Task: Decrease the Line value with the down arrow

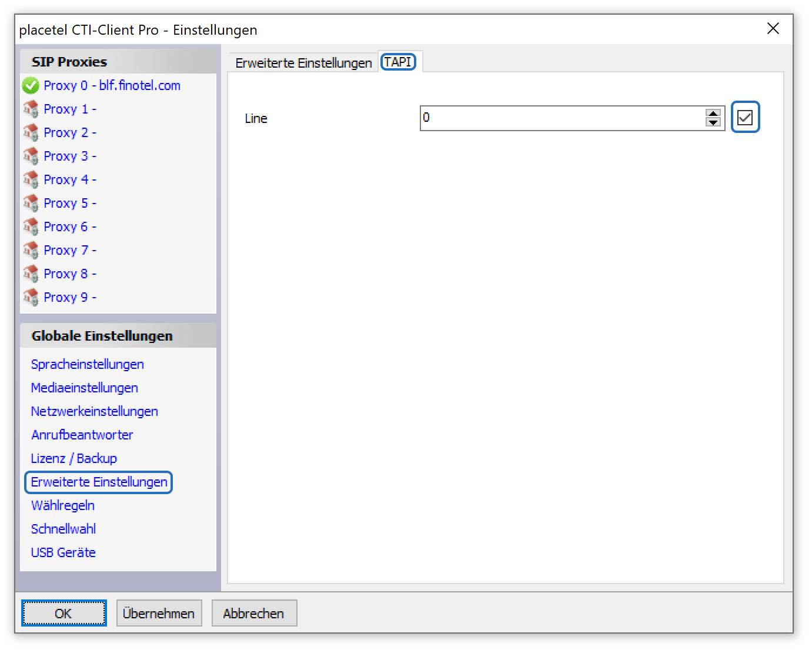Action: click(713, 122)
